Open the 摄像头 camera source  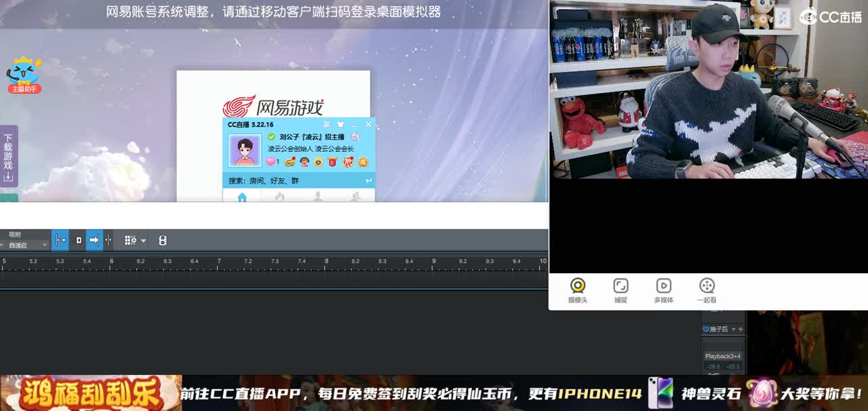click(578, 290)
